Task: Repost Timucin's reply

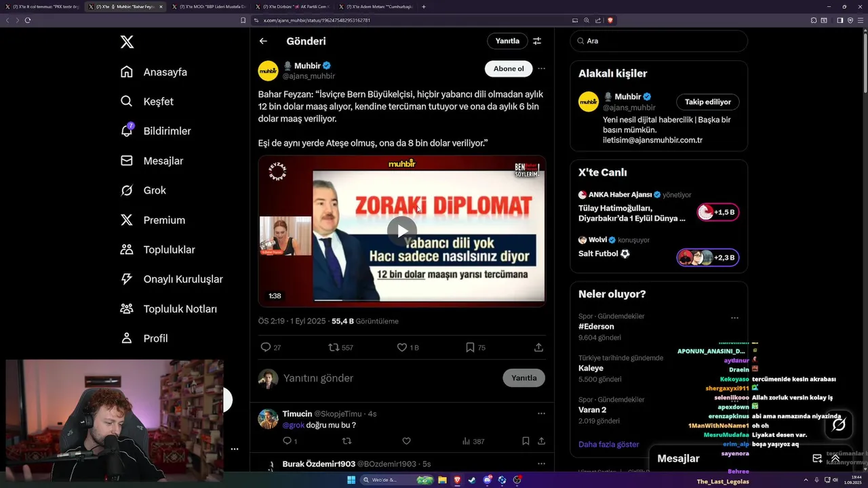Action: point(347,441)
